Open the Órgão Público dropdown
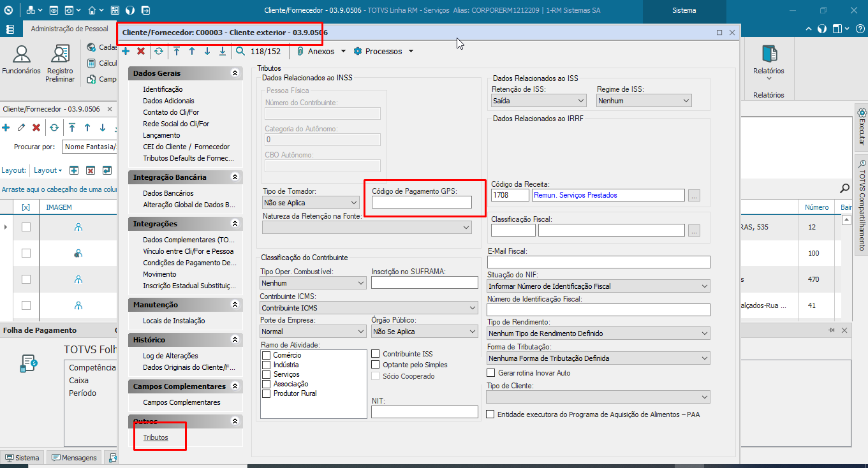Screen dimensions: 868x468 pyautogui.click(x=425, y=332)
